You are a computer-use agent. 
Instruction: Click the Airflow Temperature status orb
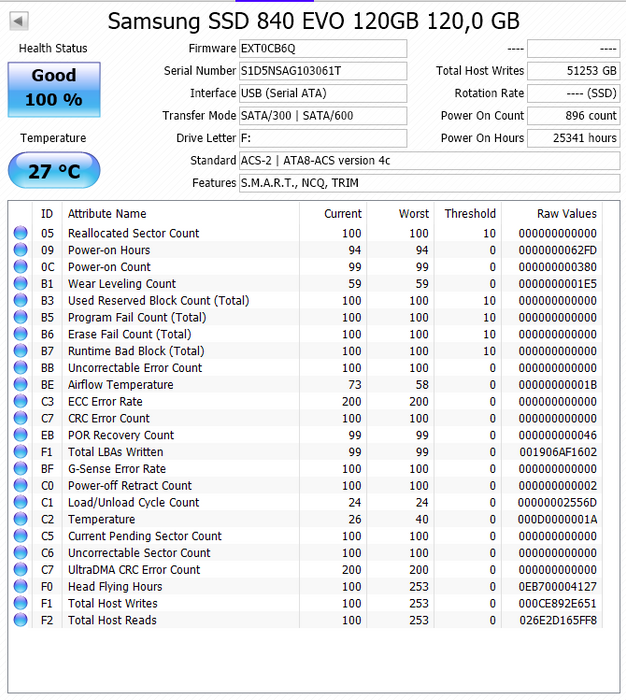pyautogui.click(x=21, y=385)
